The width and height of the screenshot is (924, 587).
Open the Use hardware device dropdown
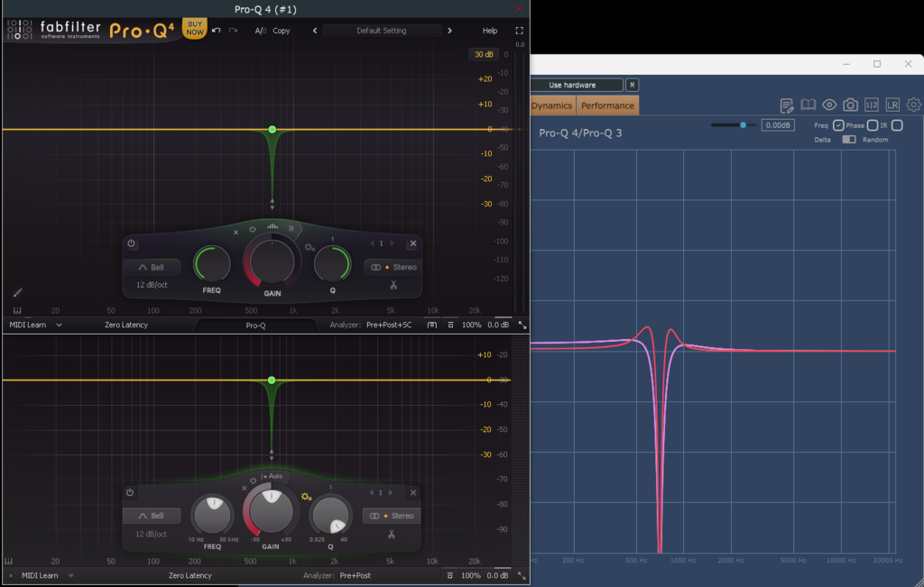tap(577, 85)
